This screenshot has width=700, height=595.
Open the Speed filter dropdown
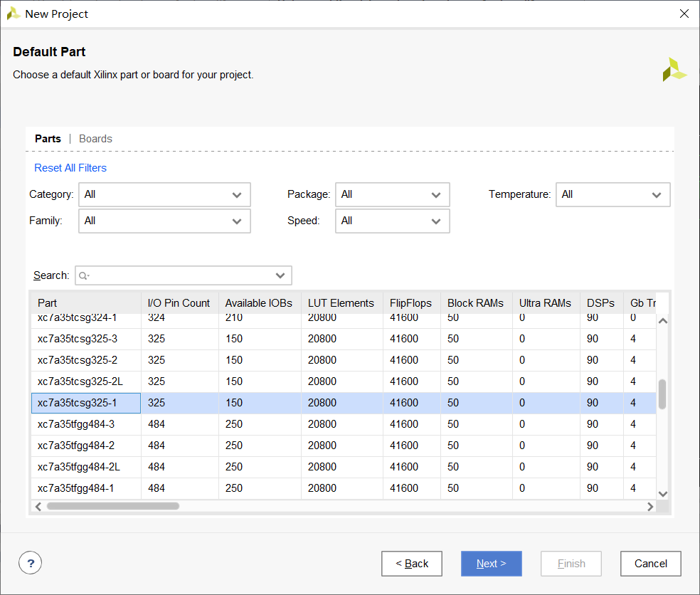[392, 221]
